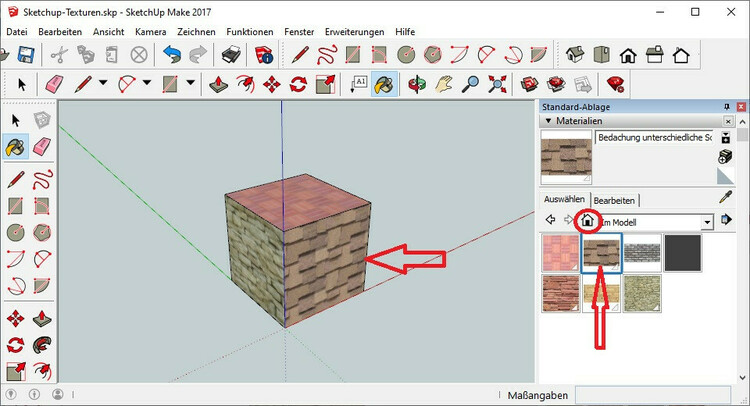The height and width of the screenshot is (406, 750).
Task: Click the In Model home icon
Action: (587, 220)
